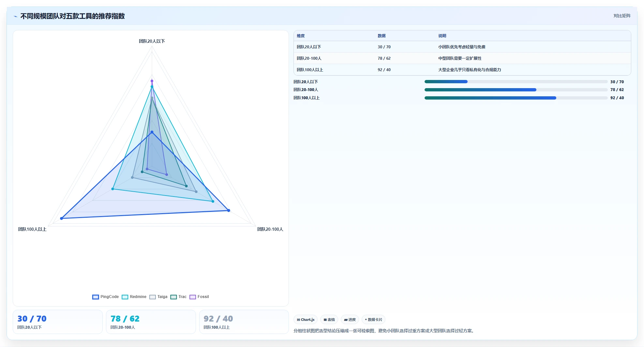Click the Redmine legend label

pyautogui.click(x=138, y=297)
